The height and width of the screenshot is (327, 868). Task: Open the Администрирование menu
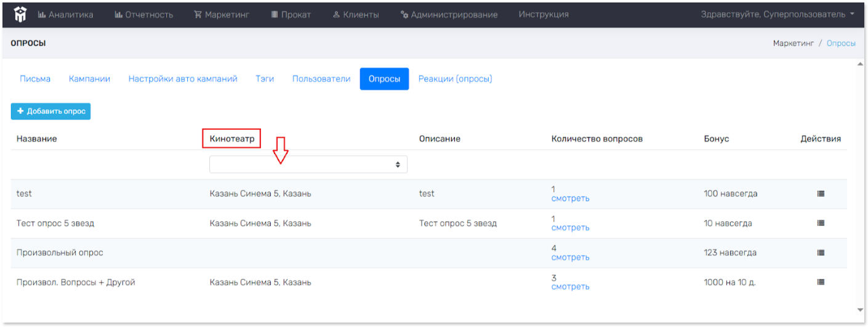point(448,14)
